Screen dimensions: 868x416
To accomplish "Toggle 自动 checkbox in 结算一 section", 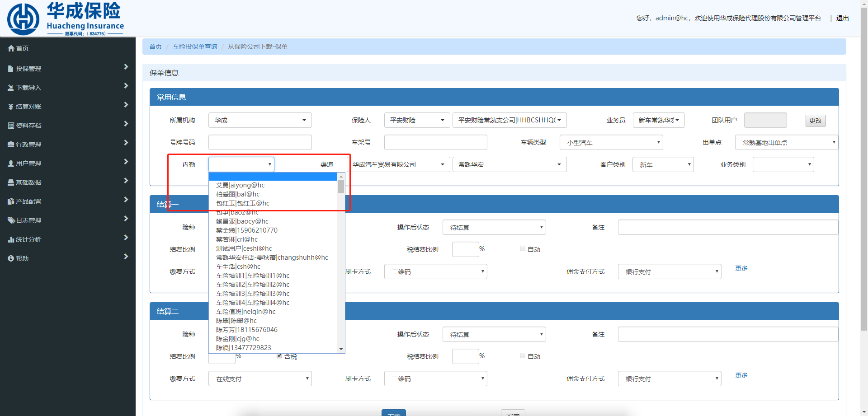I will coord(523,248).
